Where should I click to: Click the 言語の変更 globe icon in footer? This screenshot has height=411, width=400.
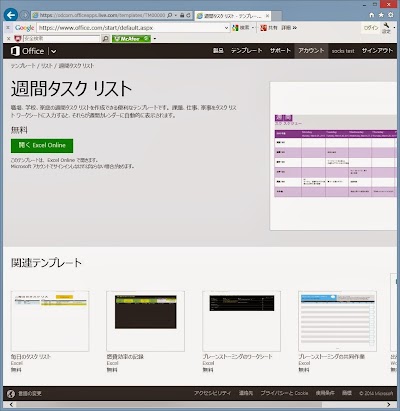click(x=11, y=394)
